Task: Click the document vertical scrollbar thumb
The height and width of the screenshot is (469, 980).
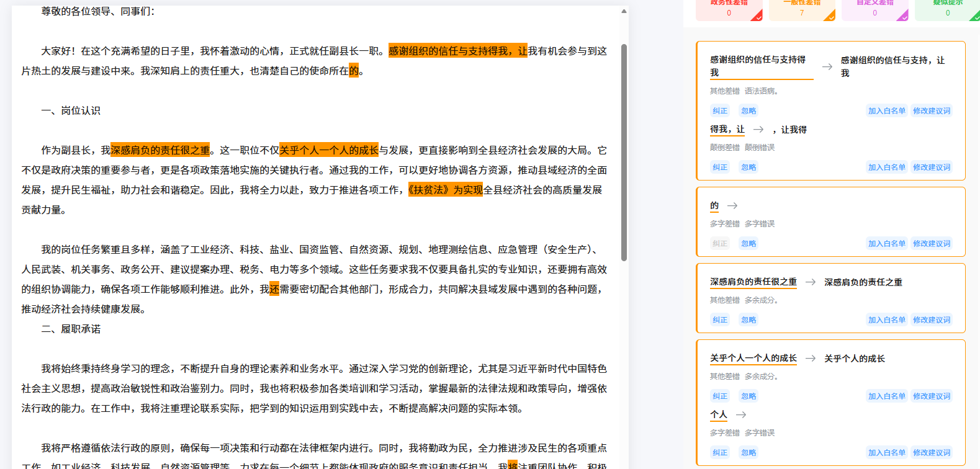Action: [x=624, y=152]
